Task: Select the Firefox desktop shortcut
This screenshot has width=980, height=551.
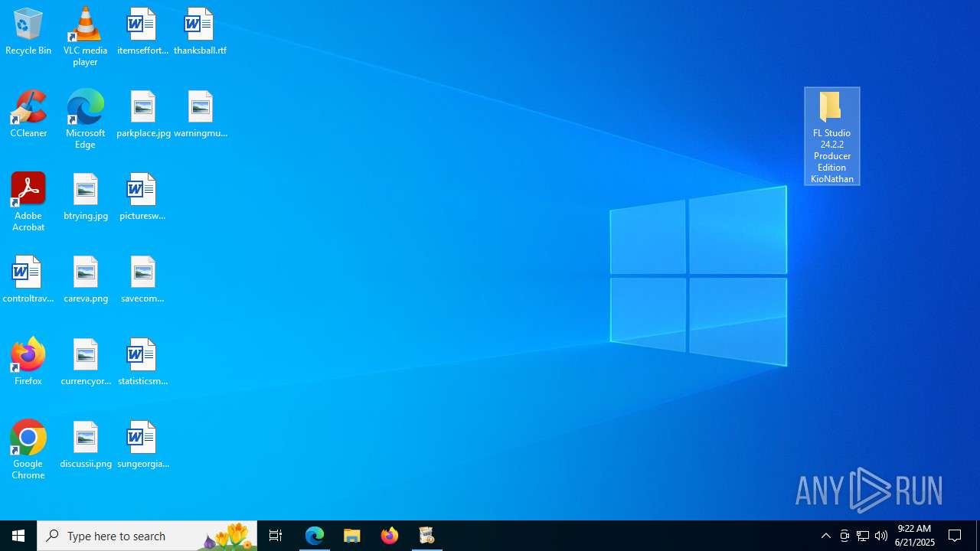Action: point(28,361)
